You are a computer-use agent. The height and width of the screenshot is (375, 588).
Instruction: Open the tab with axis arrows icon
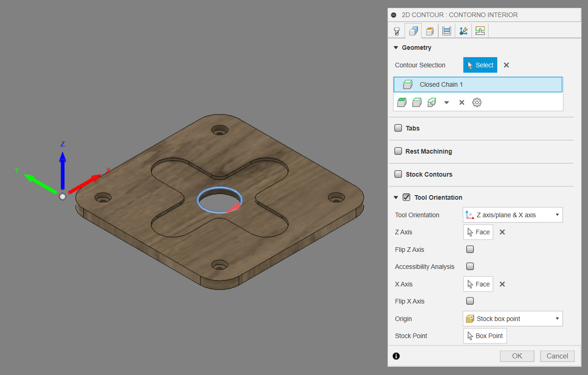pyautogui.click(x=464, y=31)
